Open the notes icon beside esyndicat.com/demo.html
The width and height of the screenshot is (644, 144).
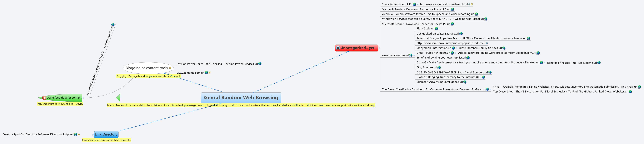[472, 4]
